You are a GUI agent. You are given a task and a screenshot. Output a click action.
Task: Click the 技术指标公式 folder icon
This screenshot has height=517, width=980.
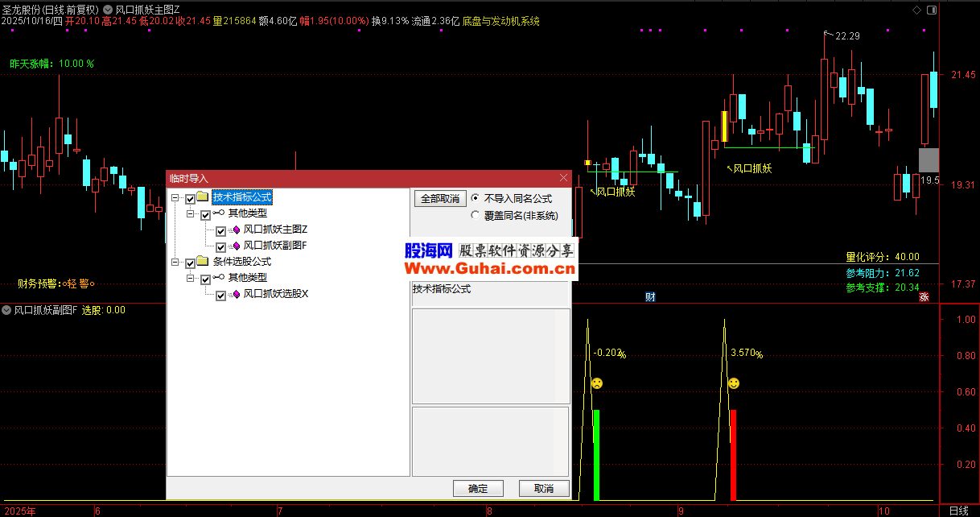(203, 197)
